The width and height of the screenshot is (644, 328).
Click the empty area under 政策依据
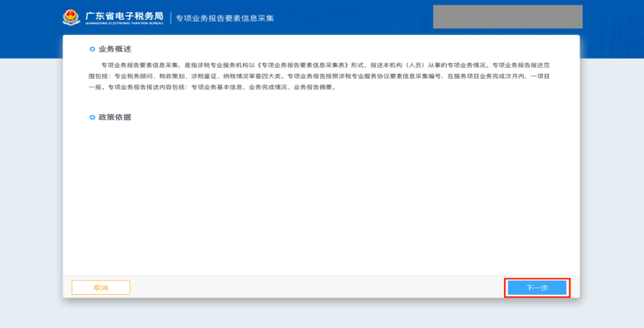click(x=321, y=197)
